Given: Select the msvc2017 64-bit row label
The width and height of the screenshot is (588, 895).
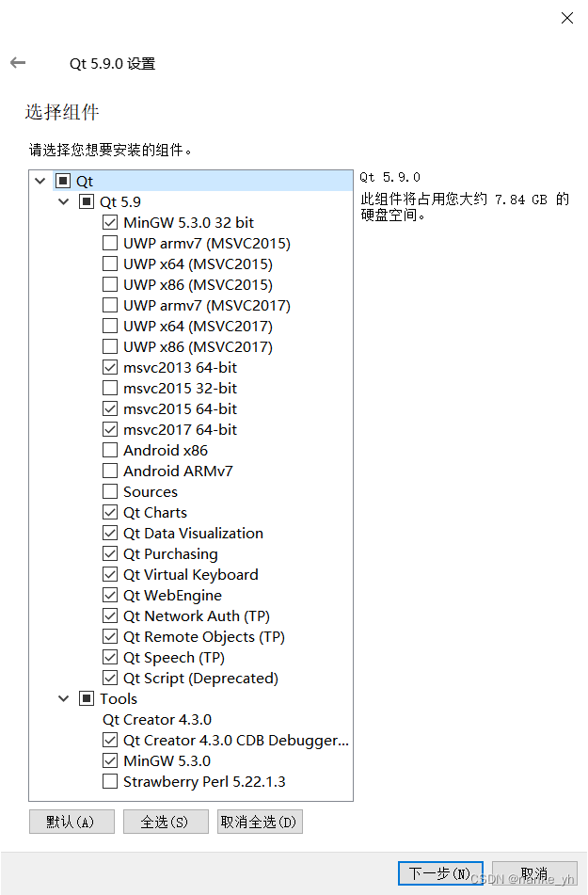Looking at the screenshot, I should 180,430.
